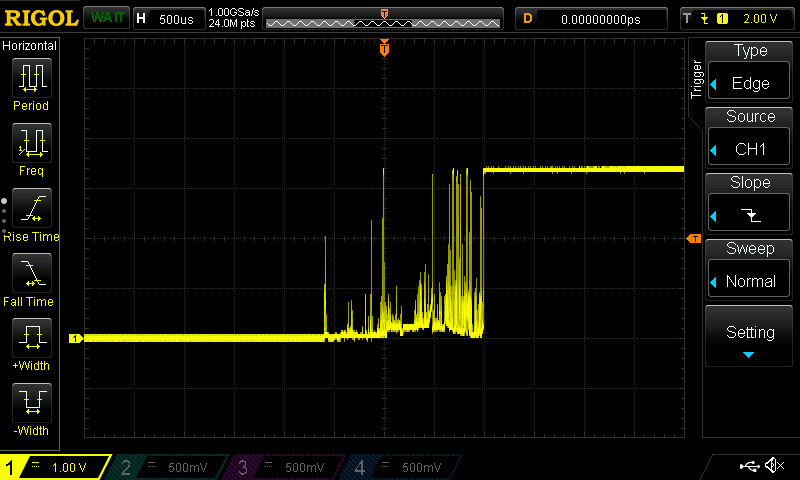Enable channel 2 at 500mV
This screenshot has height=480, width=800.
click(170, 467)
